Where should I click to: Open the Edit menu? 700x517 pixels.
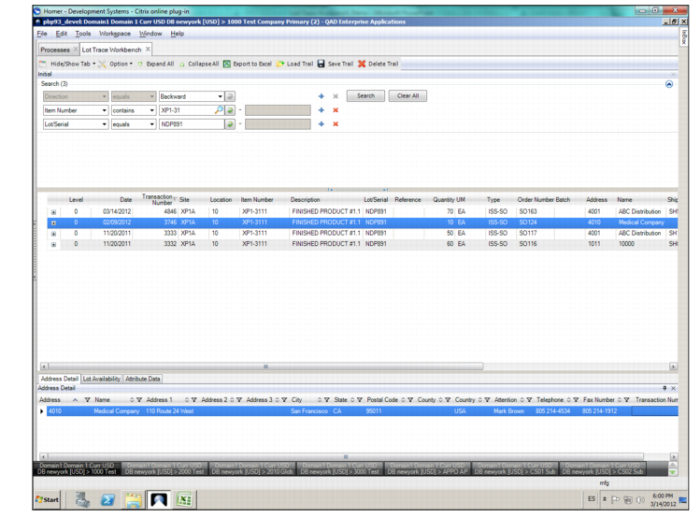coord(61,33)
